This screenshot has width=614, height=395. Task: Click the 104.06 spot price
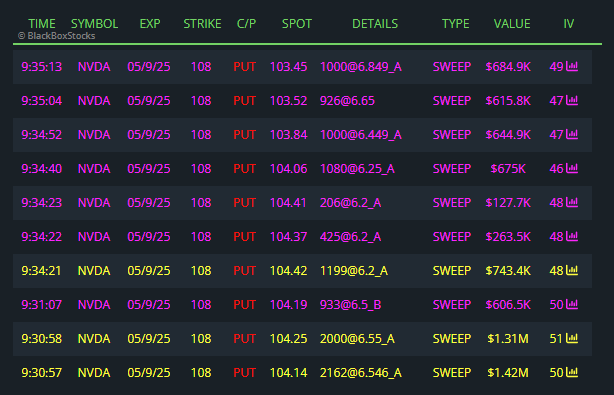(289, 169)
